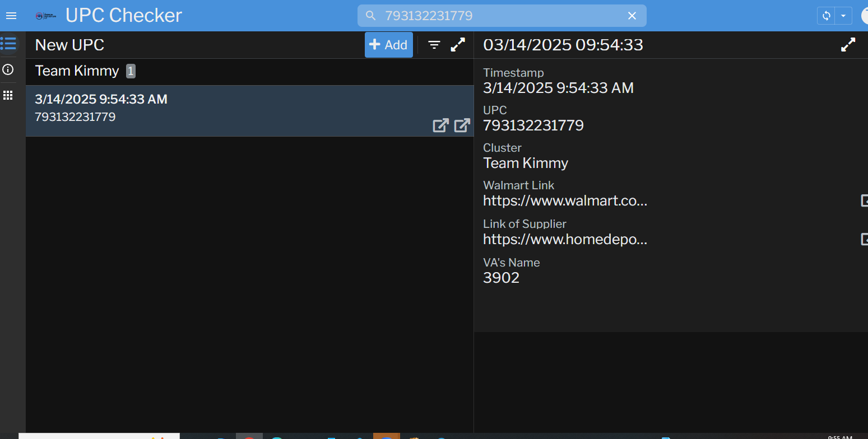Open the filter icon in the New UPC header
This screenshot has height=439, width=868.
pyautogui.click(x=434, y=45)
